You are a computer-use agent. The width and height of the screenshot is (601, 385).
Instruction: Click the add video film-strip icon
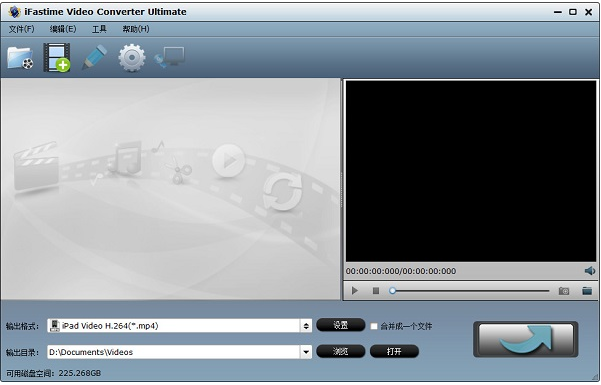[57, 58]
